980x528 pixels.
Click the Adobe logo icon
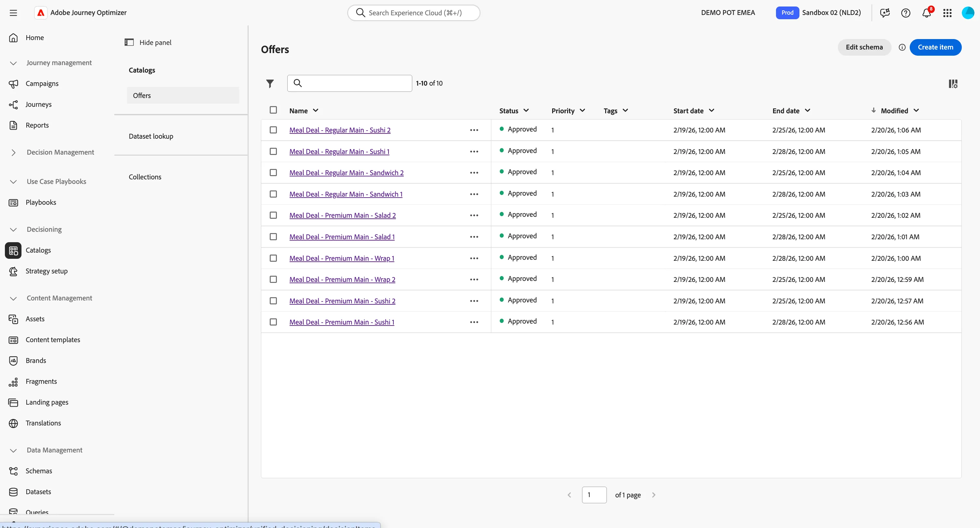[41, 13]
